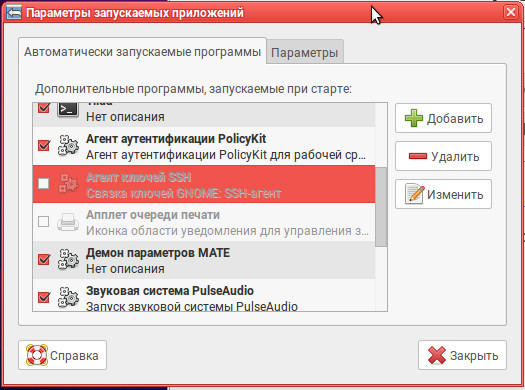Viewport: 525px width, 390px height.
Task: Uncheck 'Агент аутентификации PolicyKit' checkbox
Action: tap(44, 145)
